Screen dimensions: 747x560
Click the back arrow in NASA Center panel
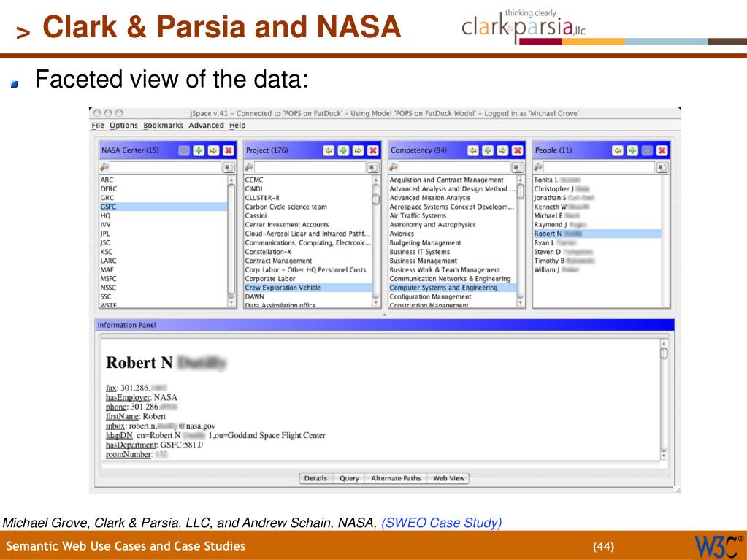click(x=184, y=150)
